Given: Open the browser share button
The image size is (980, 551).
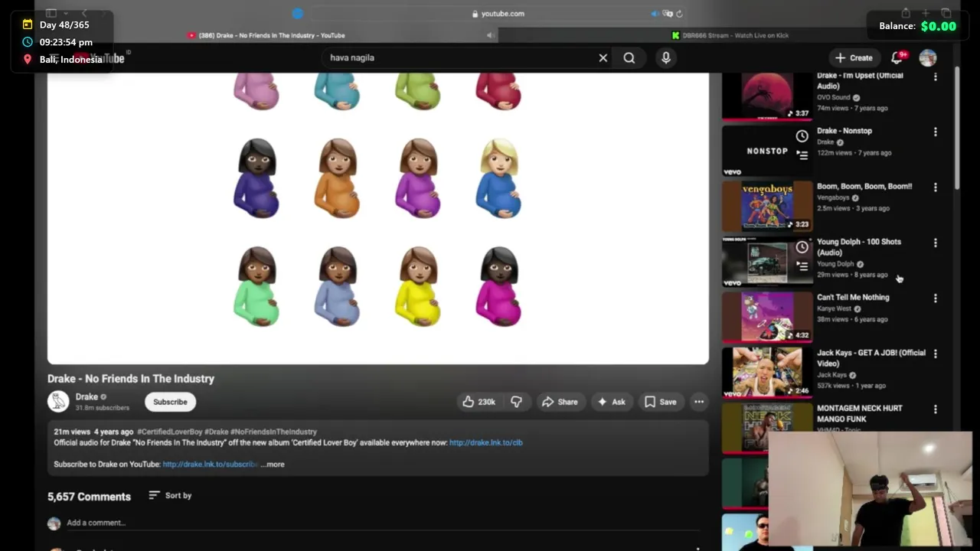Looking at the screenshot, I should [x=906, y=13].
